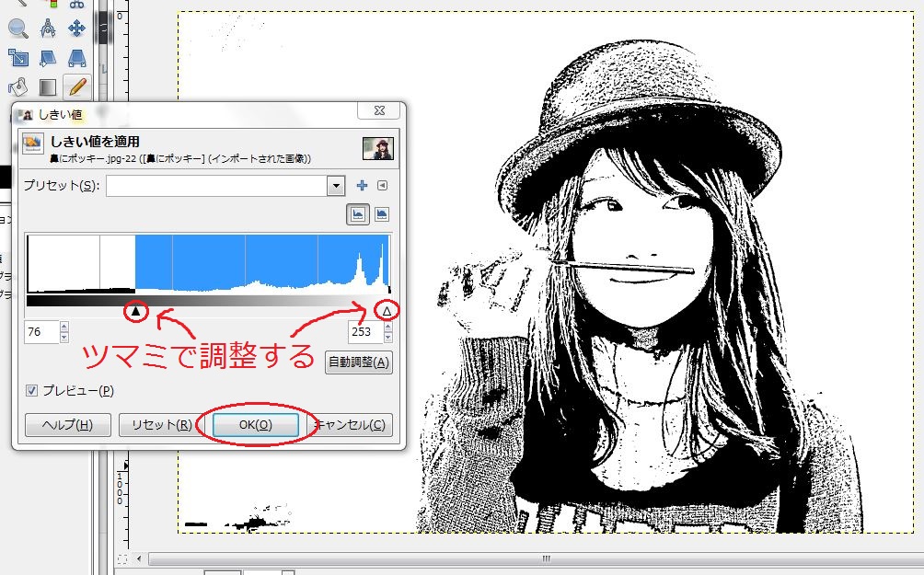
Task: Open the preset options arrow menu
Action: (x=383, y=185)
